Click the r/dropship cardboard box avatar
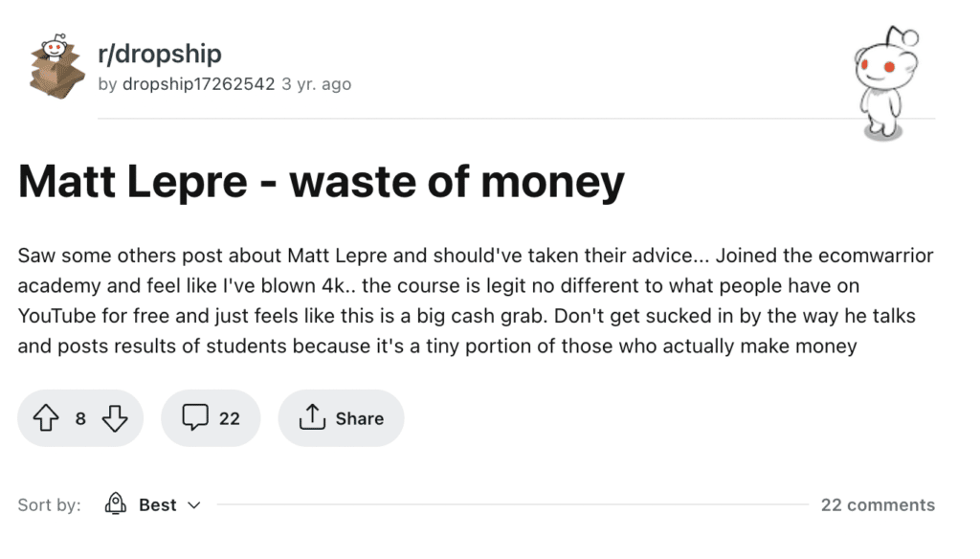This screenshot has height=559, width=980. click(55, 67)
